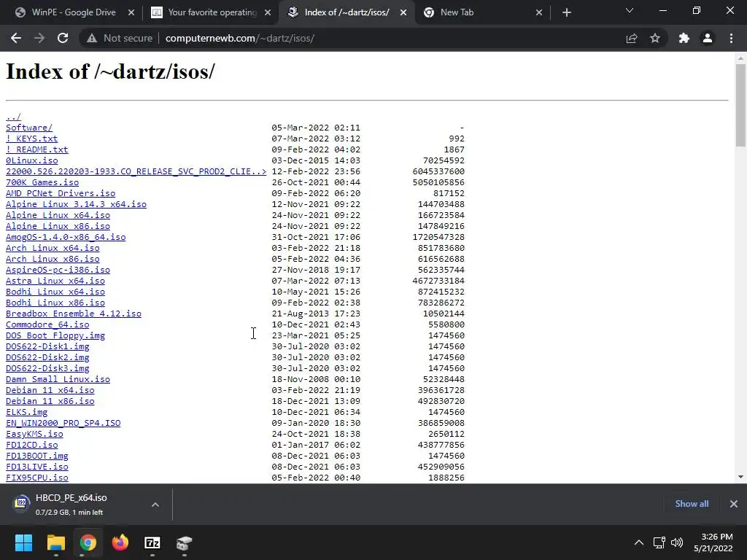Download Commodore 64.iso
The width and height of the screenshot is (747, 560).
pyautogui.click(x=47, y=324)
